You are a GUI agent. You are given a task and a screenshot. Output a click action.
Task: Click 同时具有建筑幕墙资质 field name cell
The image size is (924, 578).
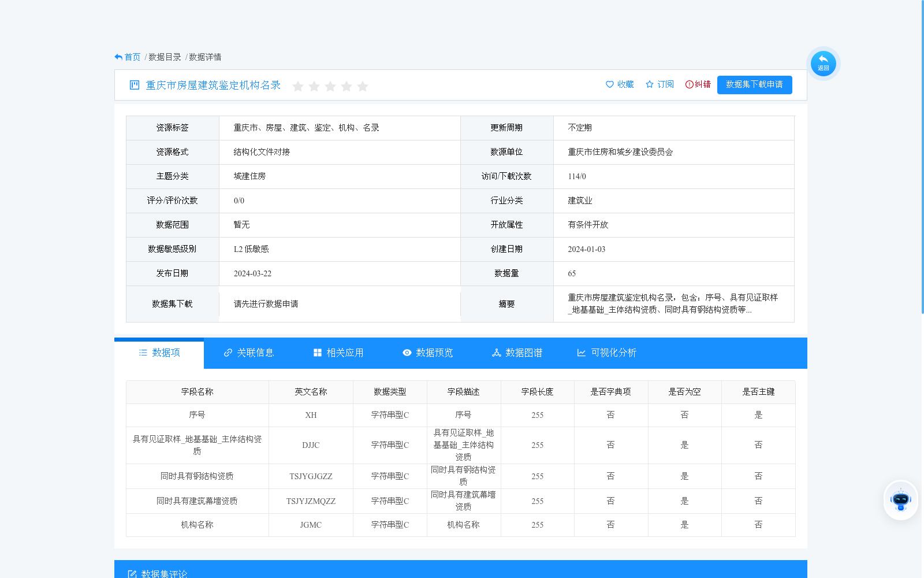197,501
